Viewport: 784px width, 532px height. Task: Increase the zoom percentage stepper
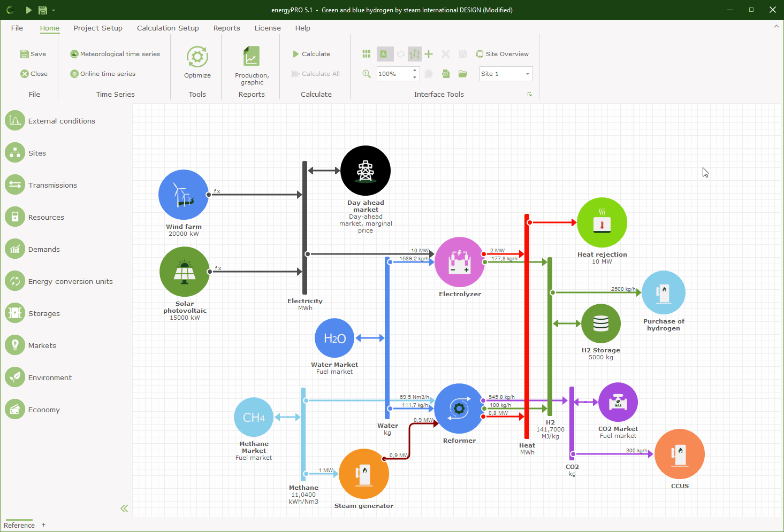coord(415,71)
